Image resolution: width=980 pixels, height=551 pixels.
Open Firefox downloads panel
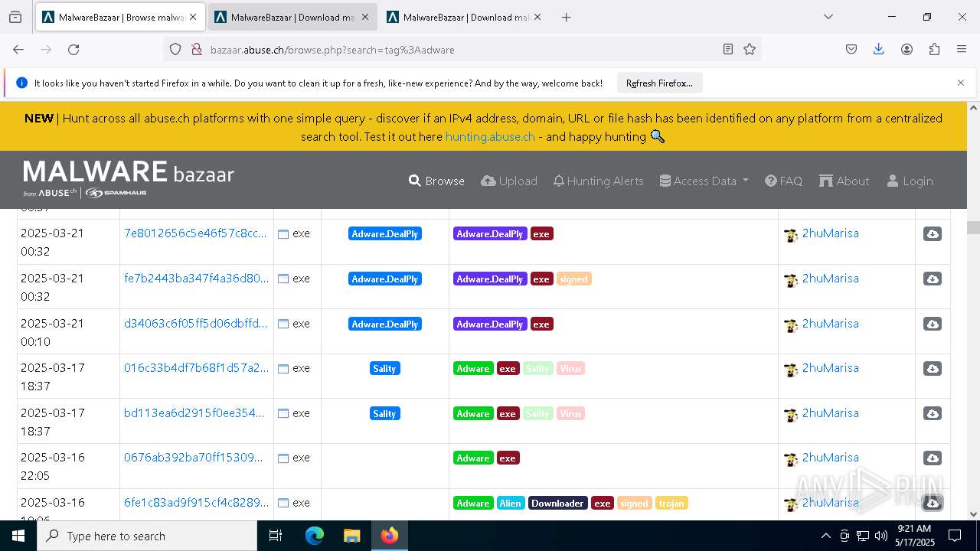[879, 49]
